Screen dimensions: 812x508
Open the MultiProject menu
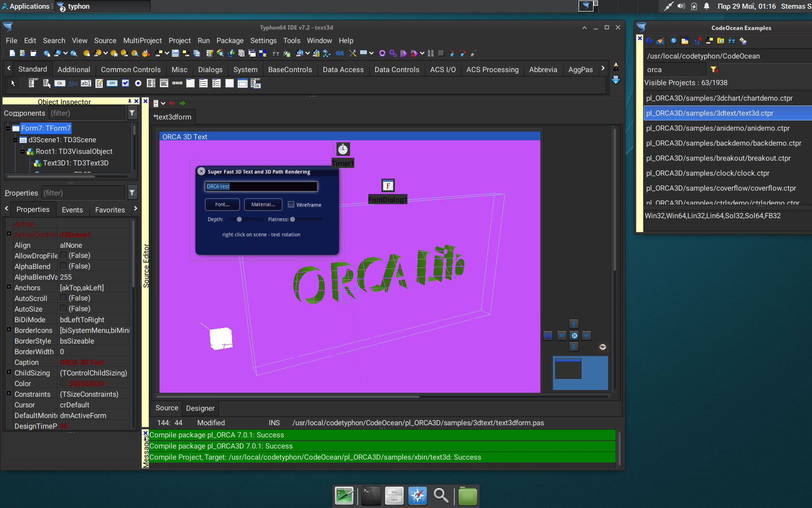point(142,41)
